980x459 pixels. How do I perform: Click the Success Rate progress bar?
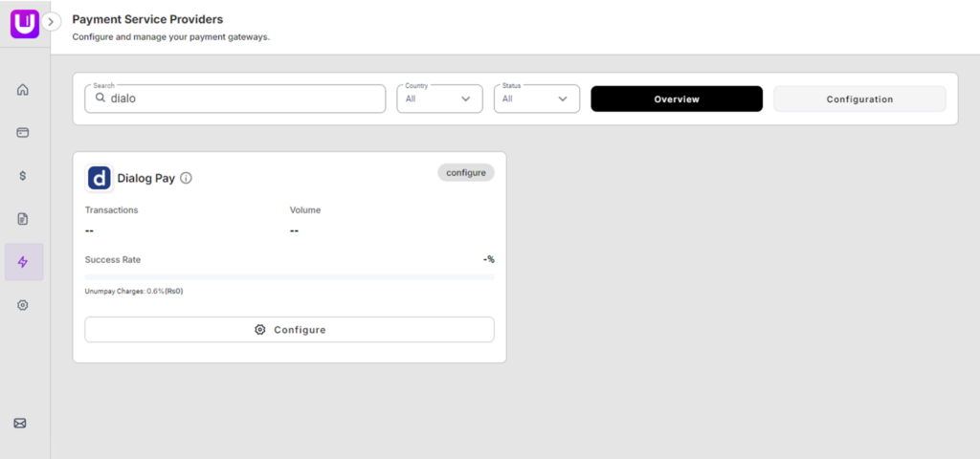point(289,276)
